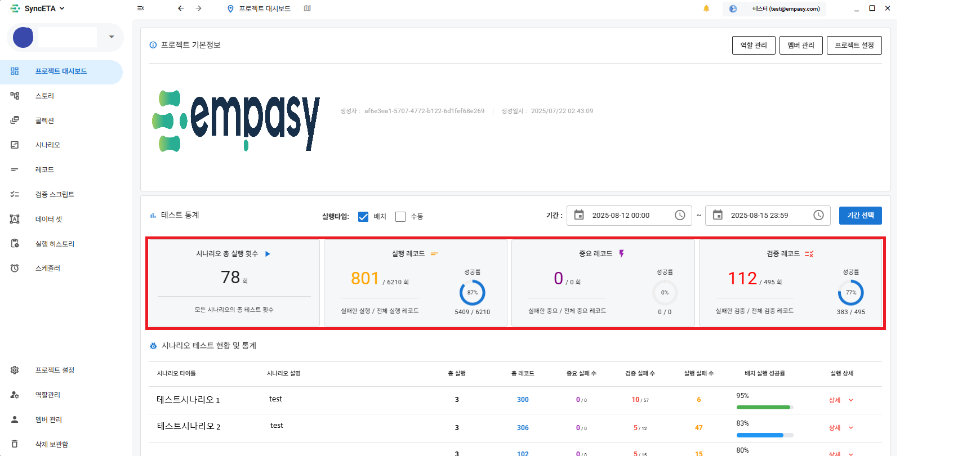This screenshot has width=980, height=456.
Task: Click the 역할 관리 button
Action: coord(754,46)
